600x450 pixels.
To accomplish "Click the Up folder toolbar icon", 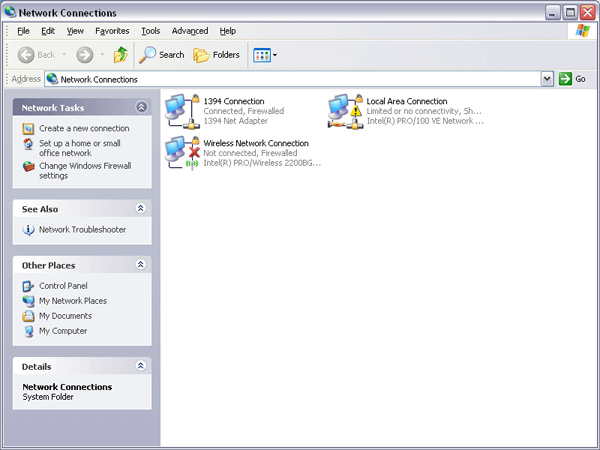I will click(x=120, y=55).
